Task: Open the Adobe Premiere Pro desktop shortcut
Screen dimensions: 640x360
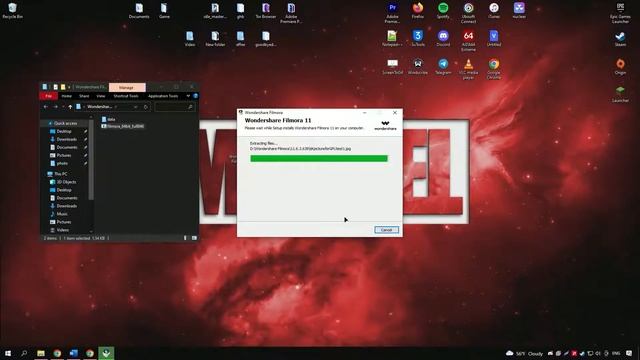Action: pyautogui.click(x=392, y=12)
